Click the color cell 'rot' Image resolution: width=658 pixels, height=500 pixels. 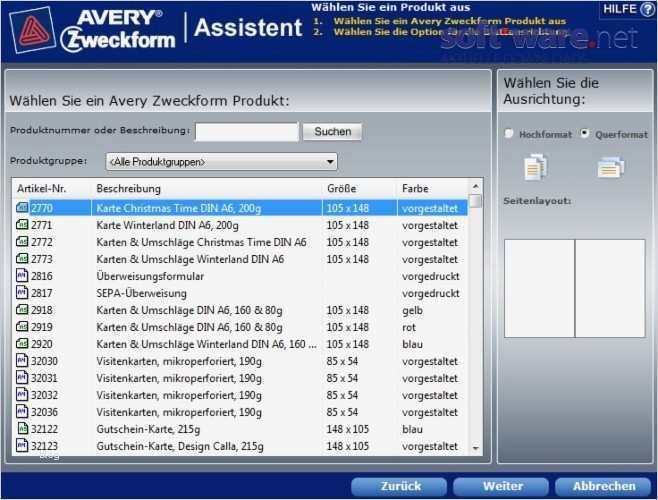pos(409,327)
